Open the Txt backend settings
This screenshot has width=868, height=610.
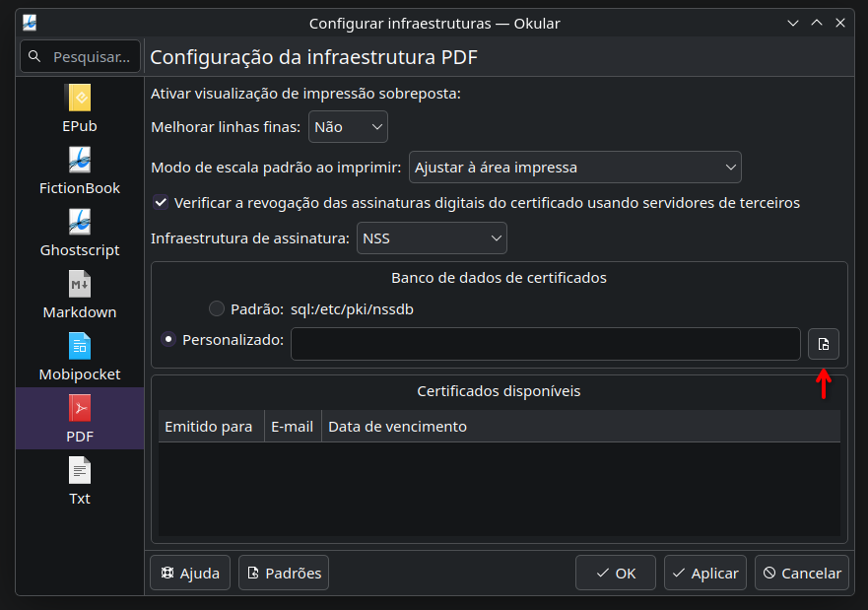[x=80, y=481]
